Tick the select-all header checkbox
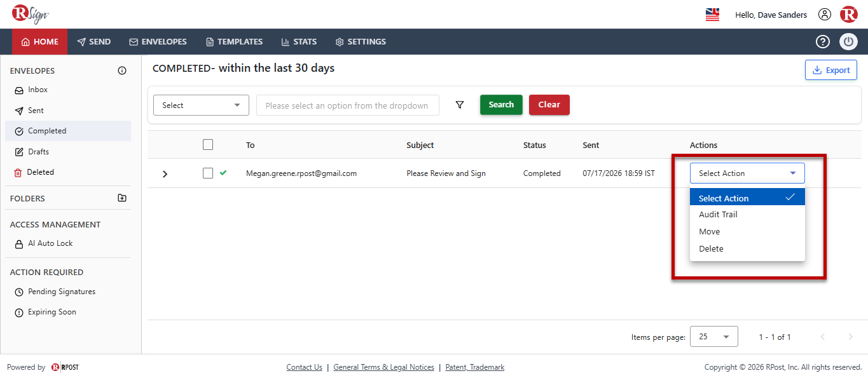The image size is (868, 378). [208, 144]
